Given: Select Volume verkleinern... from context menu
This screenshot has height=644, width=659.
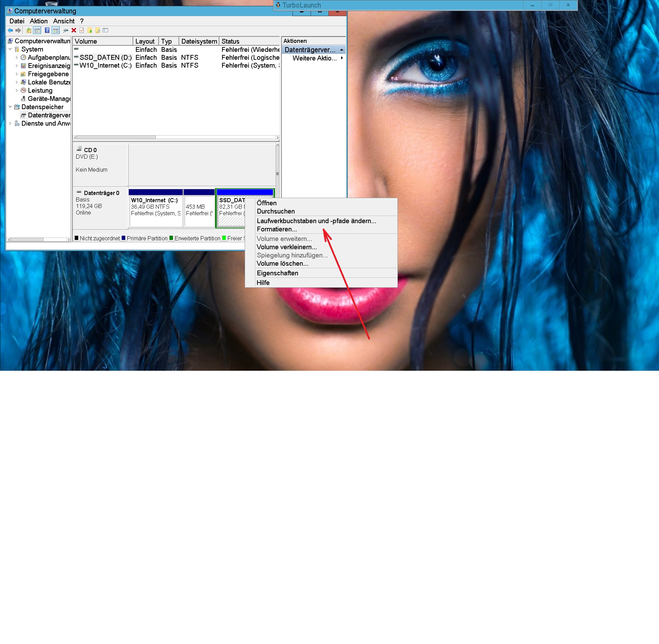Looking at the screenshot, I should click(x=287, y=247).
